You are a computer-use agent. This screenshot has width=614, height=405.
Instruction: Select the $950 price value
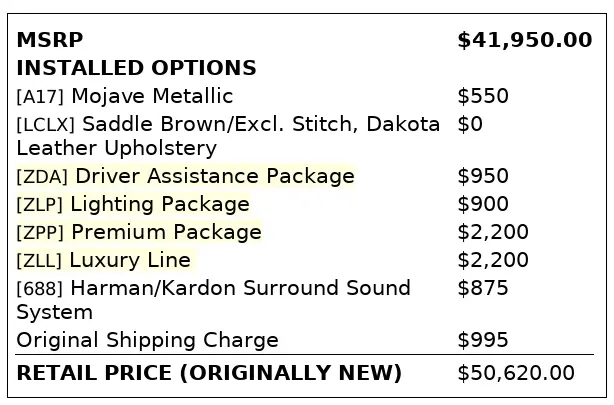(x=483, y=176)
